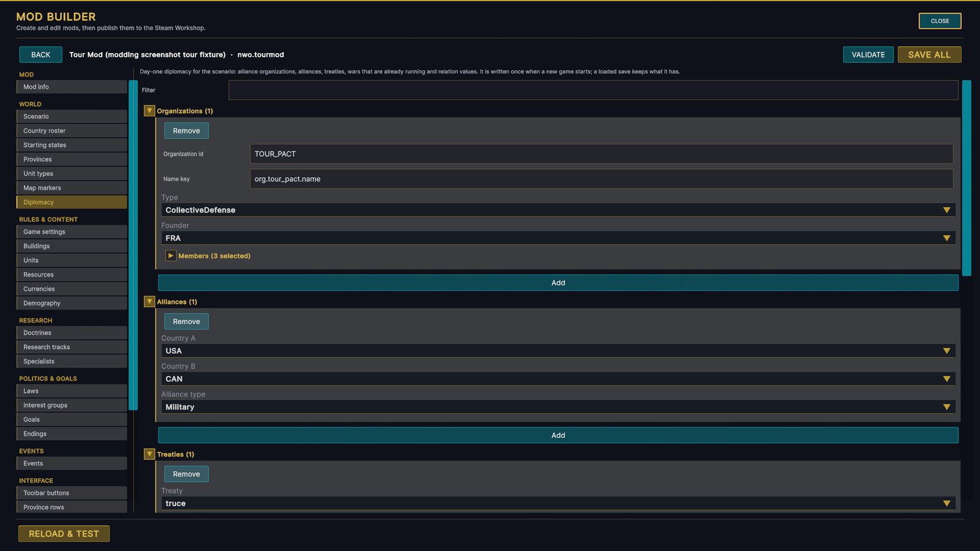Open the Mod info page
The width and height of the screenshot is (980, 551).
(72, 87)
